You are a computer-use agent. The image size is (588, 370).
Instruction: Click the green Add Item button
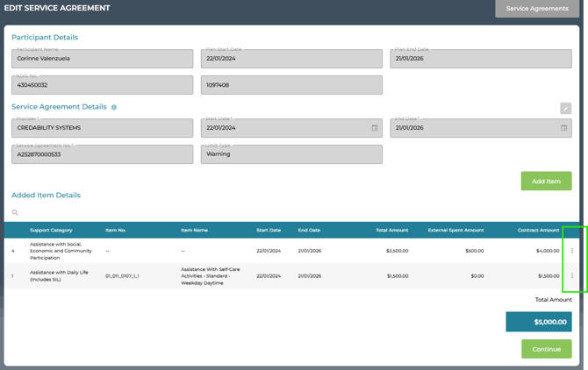[x=546, y=181]
